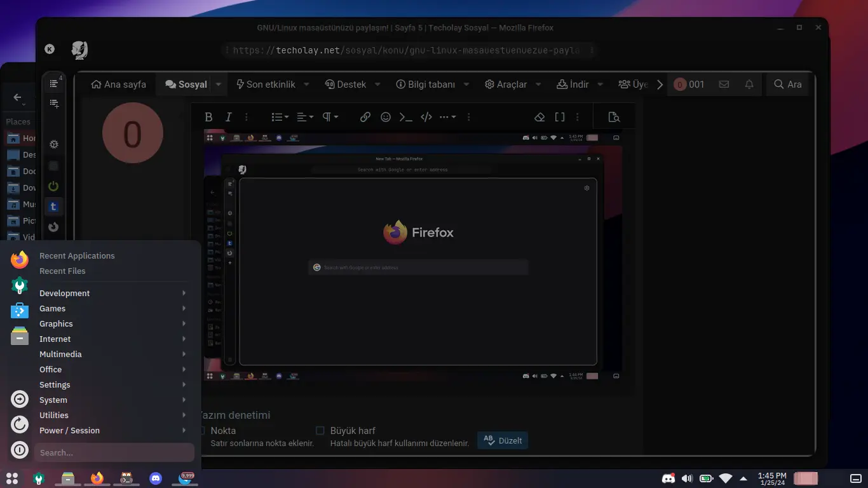Expand the text alignment dropdown

coord(306,117)
